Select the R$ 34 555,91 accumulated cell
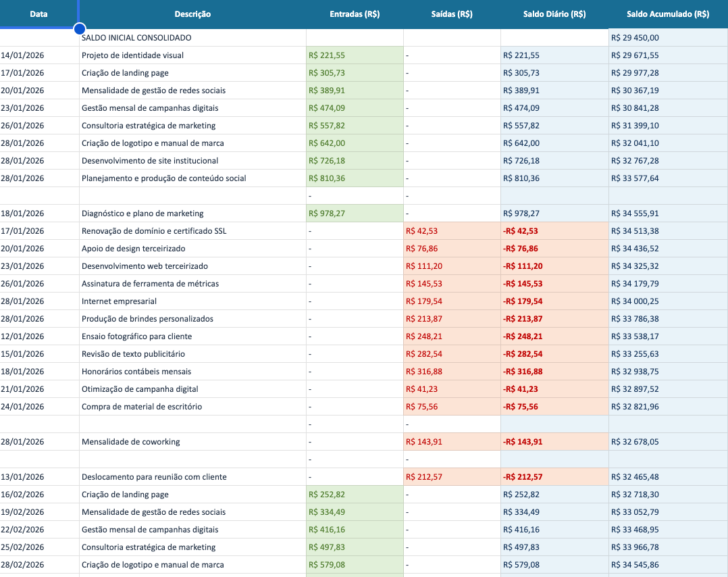This screenshot has height=577, width=728. coord(668,214)
